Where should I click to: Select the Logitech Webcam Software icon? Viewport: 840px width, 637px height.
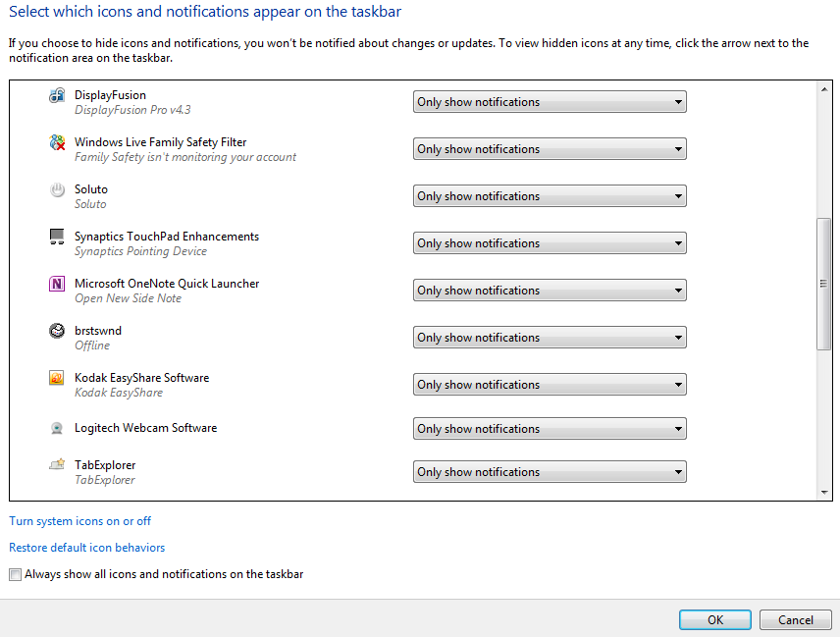57,428
